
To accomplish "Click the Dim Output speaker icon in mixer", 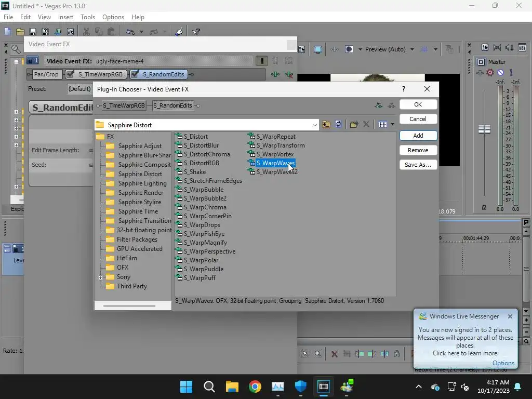I will 510,47.
